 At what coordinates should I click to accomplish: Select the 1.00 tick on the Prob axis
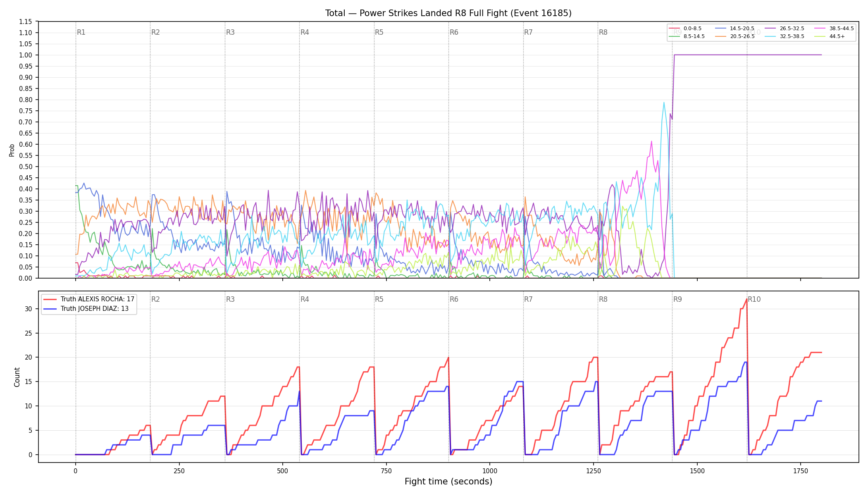26,55
